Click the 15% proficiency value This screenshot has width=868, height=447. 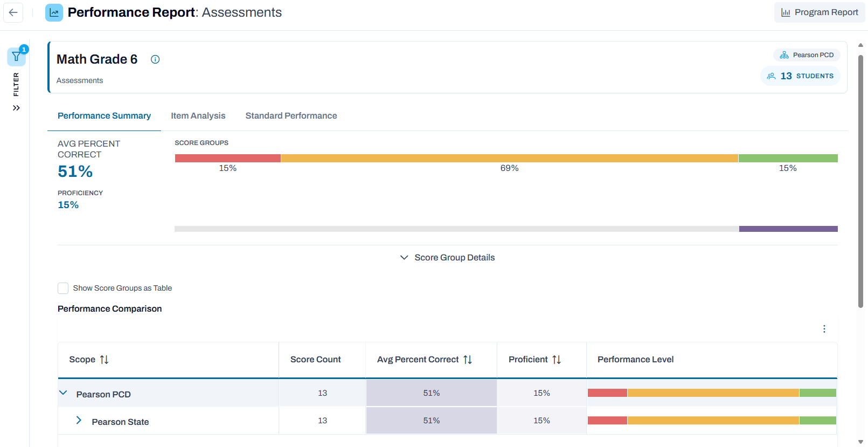click(x=68, y=205)
